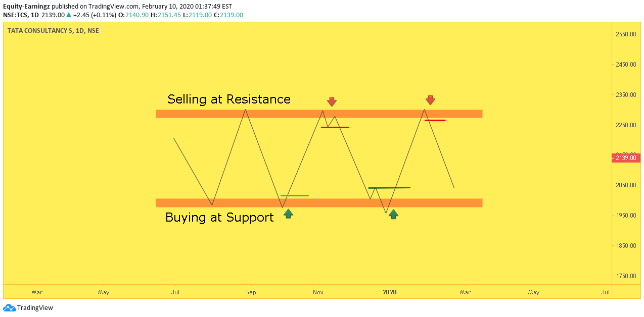
Task: Select the lower orange support band
Action: click(319, 203)
